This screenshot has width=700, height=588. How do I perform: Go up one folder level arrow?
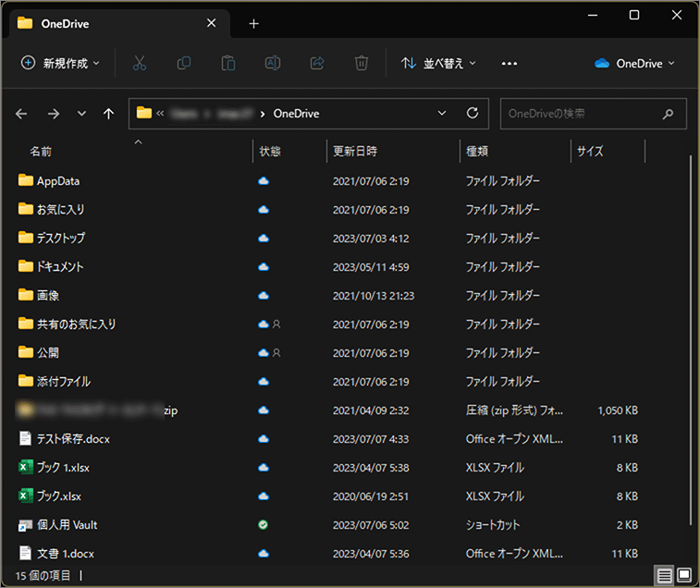point(108,114)
